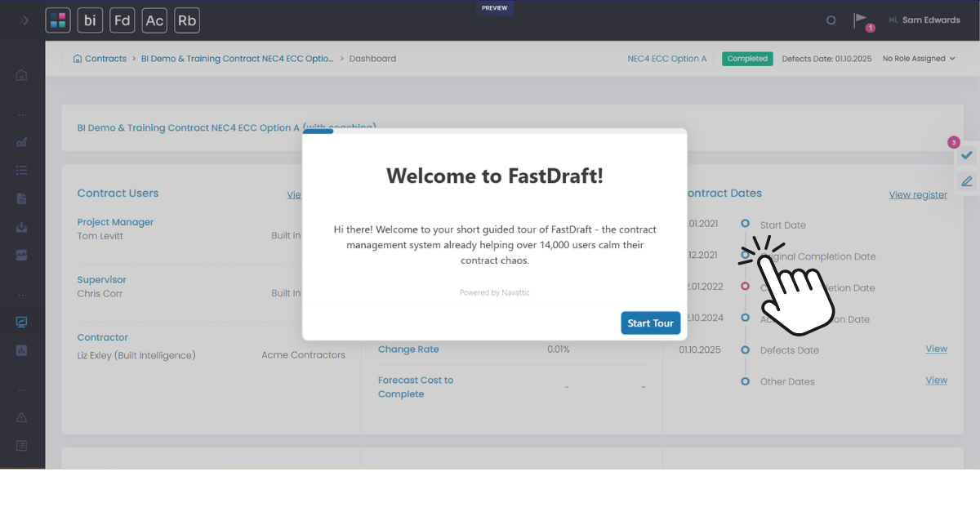Image resolution: width=980 pixels, height=512 pixels.
Task: Switch to the Fd application
Action: 122,20
